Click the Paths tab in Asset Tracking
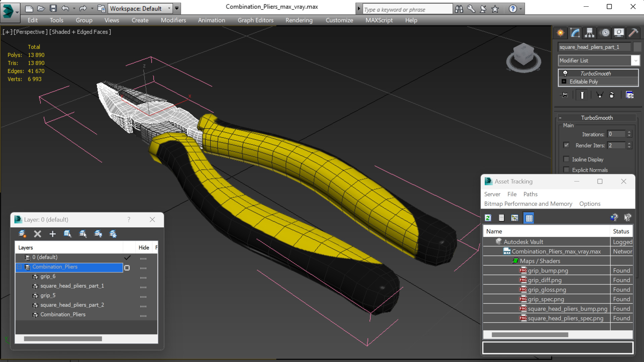This screenshot has height=362, width=644. pos(530,194)
